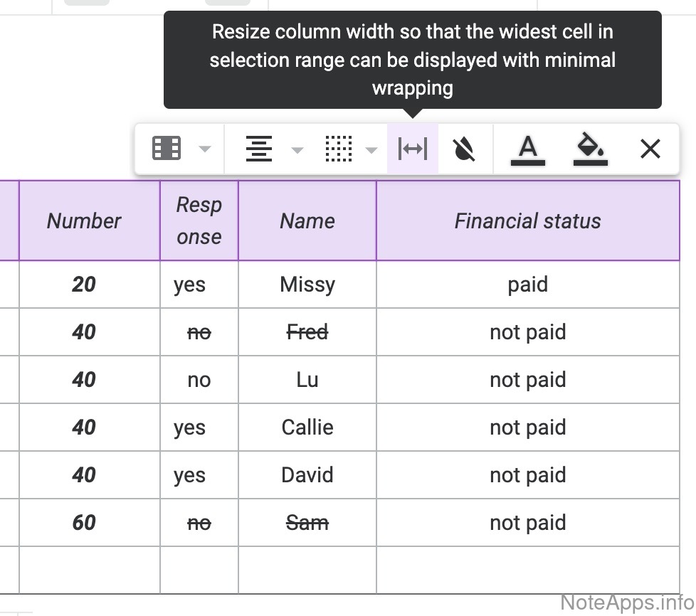The image size is (696, 616).
Task: Open the cell fill color bucket
Action: (590, 149)
